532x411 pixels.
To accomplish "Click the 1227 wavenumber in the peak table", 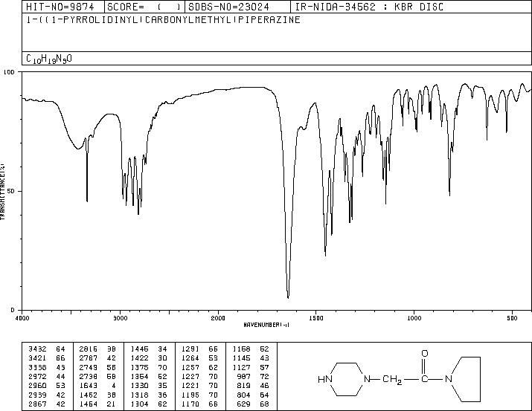I will click(x=190, y=376).
